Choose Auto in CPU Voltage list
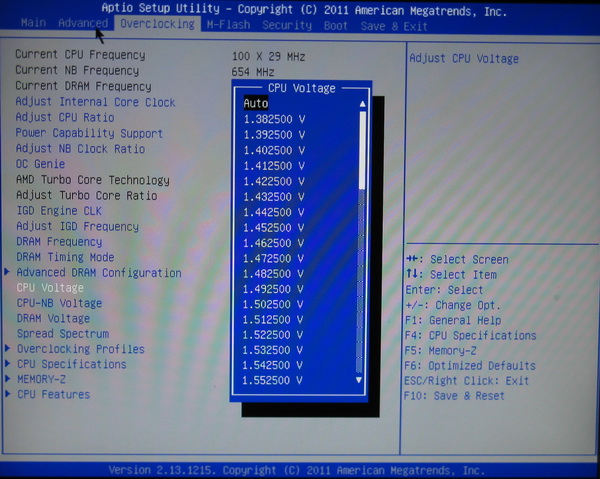Screen dimensions: 600x479 coord(256,103)
